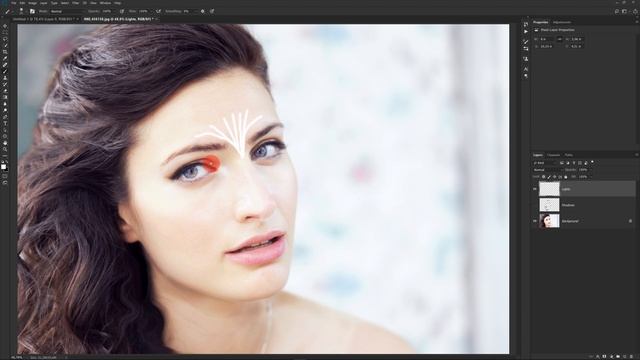The image size is (640, 360).
Task: Open the smoothing options gear
Action: coord(202,11)
